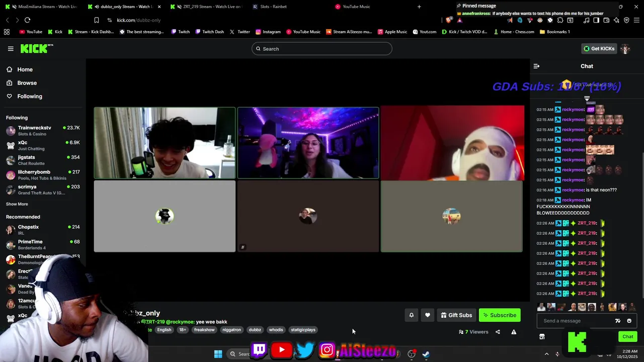644x362 pixels.
Task: Click Browse in Kick sidebar
Action: pyautogui.click(x=27, y=83)
